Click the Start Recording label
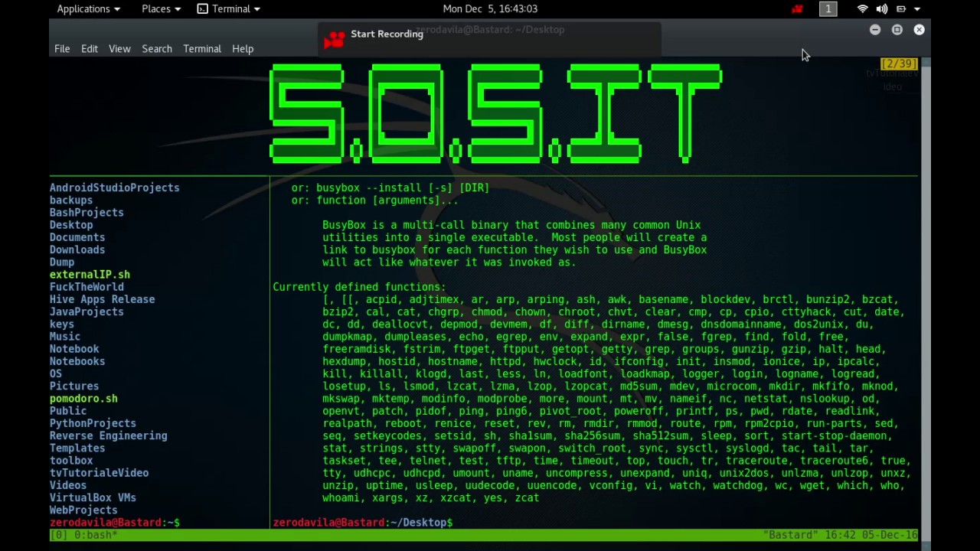This screenshot has height=551, width=980. [x=387, y=34]
